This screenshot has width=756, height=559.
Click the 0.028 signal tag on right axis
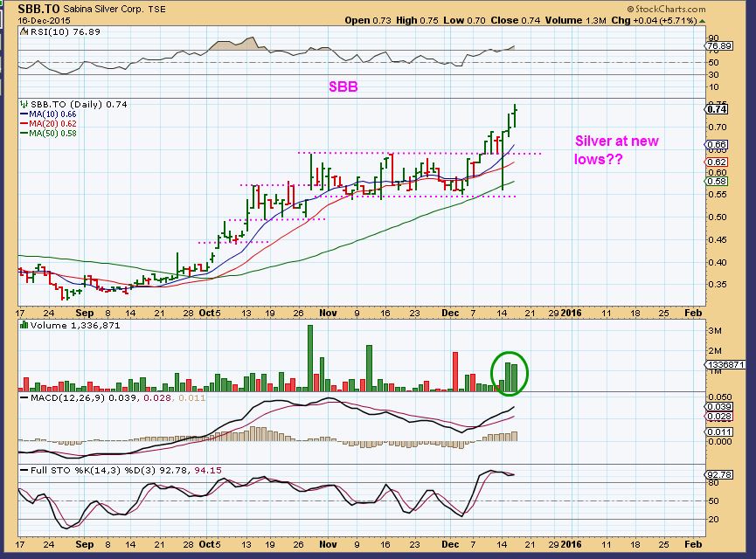click(x=719, y=417)
